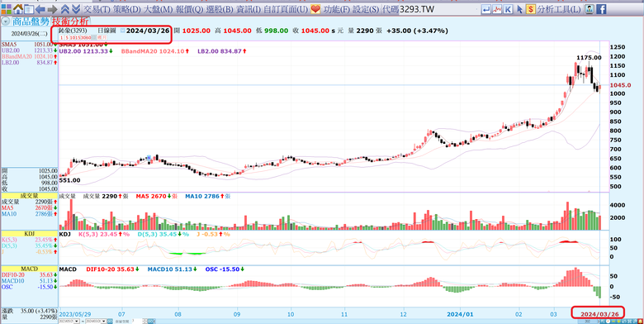Open the 報價(Q) menu
This screenshot has width=644, height=324.
(x=189, y=9)
